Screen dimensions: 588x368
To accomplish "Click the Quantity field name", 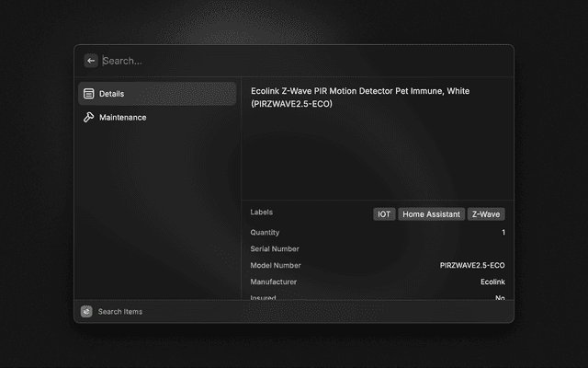I will pyautogui.click(x=266, y=233).
